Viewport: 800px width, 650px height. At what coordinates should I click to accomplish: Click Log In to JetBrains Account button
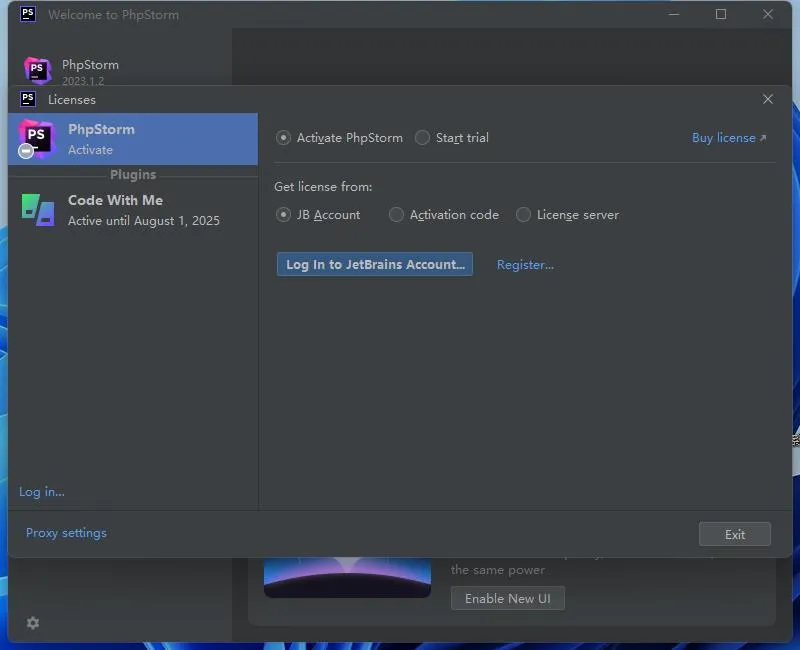click(375, 264)
